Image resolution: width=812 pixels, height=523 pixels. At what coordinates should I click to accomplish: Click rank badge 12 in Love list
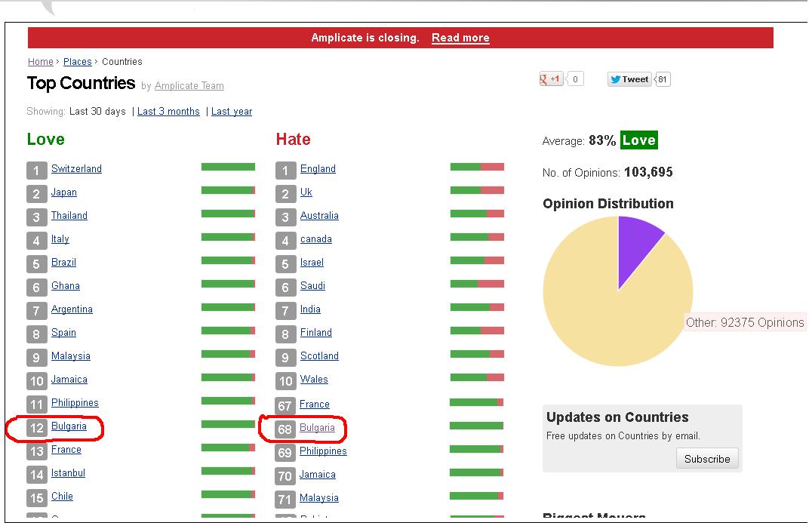[x=36, y=428]
